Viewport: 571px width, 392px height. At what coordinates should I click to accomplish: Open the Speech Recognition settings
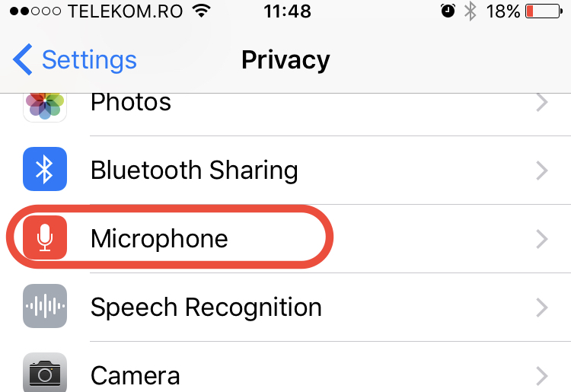click(206, 308)
